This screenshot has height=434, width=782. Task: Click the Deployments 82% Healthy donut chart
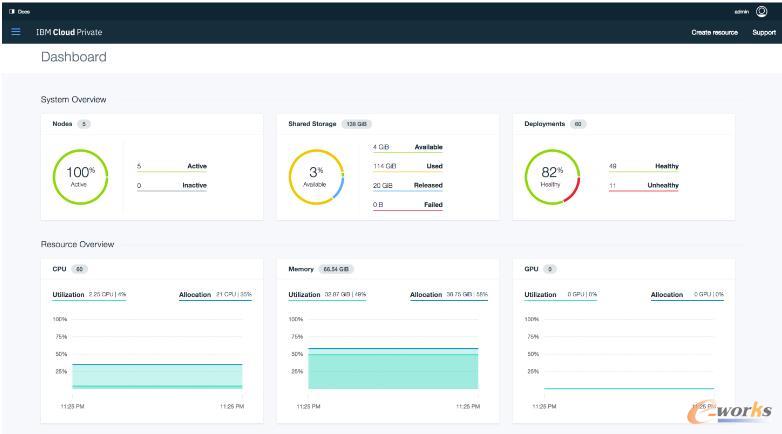pos(552,176)
